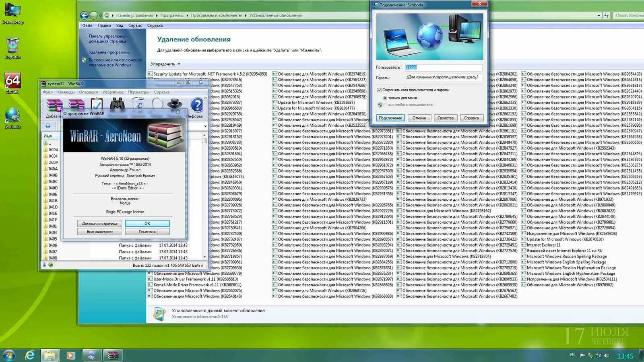Open the Корзина recycle bin icon
Image resolution: width=644 pixels, height=362 pixels.
[12, 49]
